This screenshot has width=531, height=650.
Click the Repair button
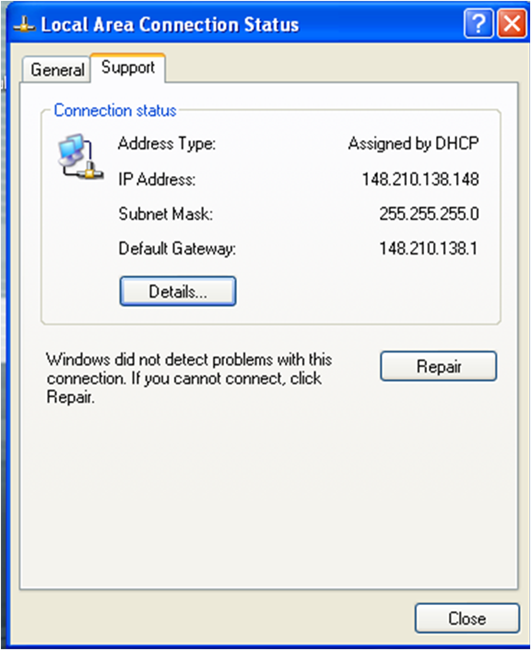[438, 366]
